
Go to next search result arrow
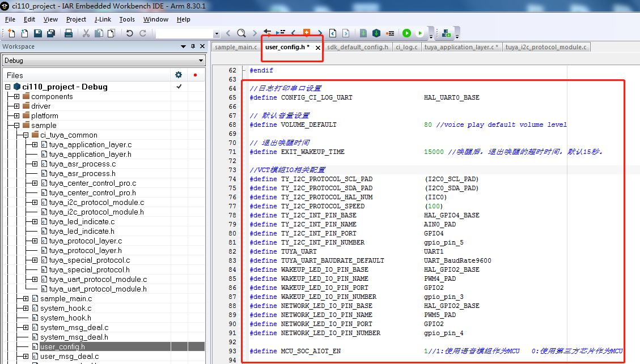point(255,33)
